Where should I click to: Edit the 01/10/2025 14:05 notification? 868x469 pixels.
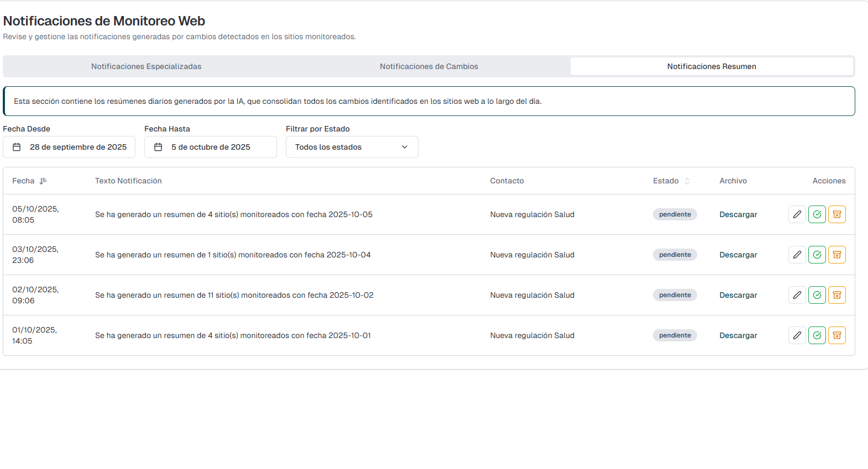click(x=797, y=335)
